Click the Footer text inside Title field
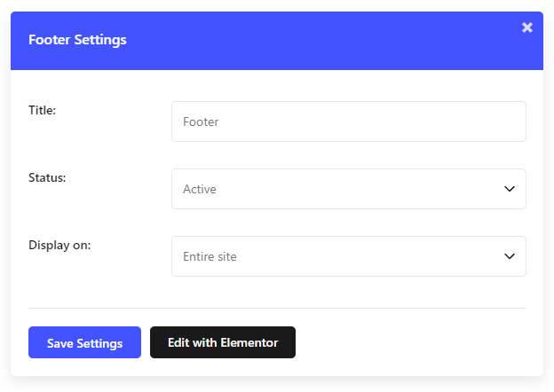554x392 pixels. tap(201, 122)
